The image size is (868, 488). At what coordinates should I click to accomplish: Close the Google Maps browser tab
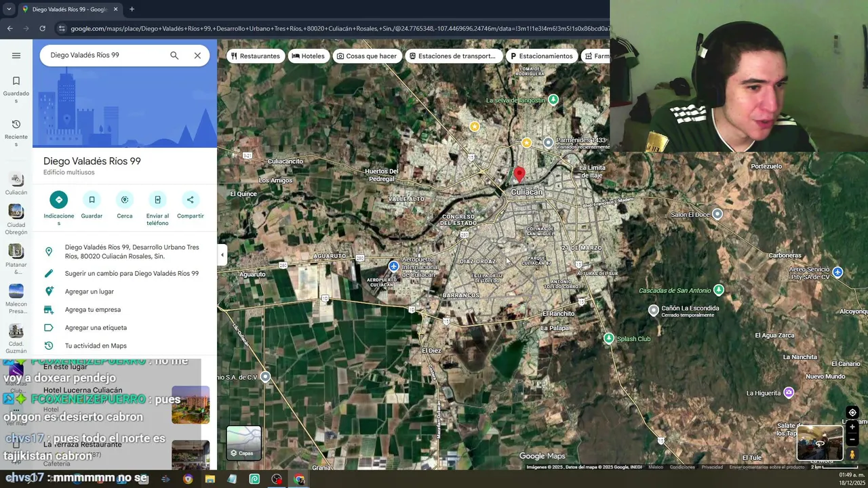(x=115, y=9)
